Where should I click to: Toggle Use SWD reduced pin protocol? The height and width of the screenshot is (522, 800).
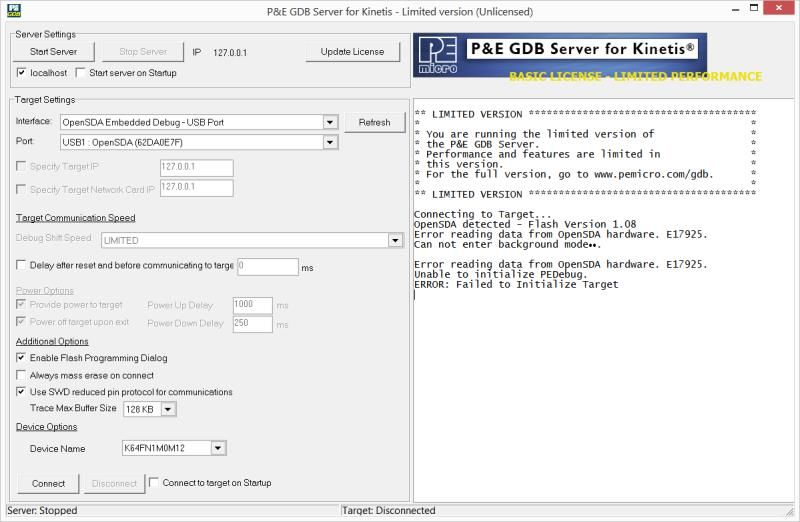pyautogui.click(x=21, y=391)
